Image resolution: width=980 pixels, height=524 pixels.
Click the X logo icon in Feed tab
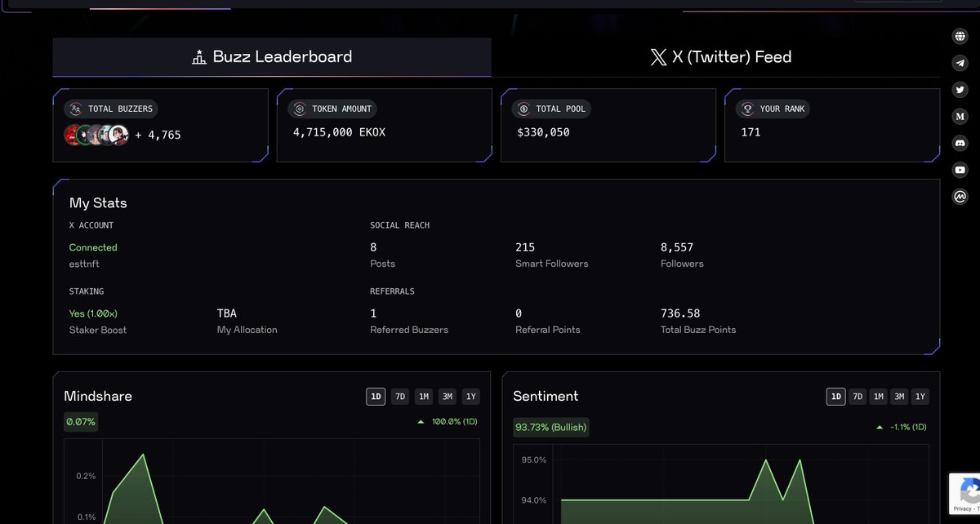point(658,57)
